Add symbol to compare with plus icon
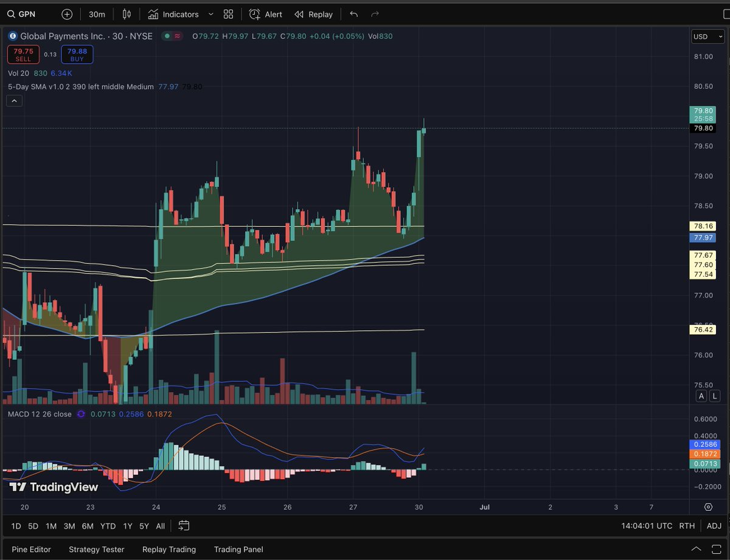Screen dimensions: 730x560 [x=67, y=14]
